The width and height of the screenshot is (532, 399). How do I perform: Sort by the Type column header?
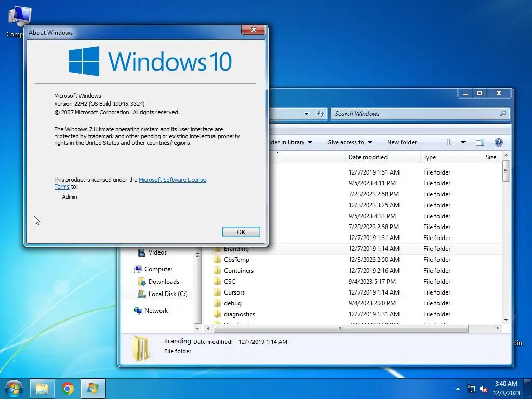[x=451, y=157]
